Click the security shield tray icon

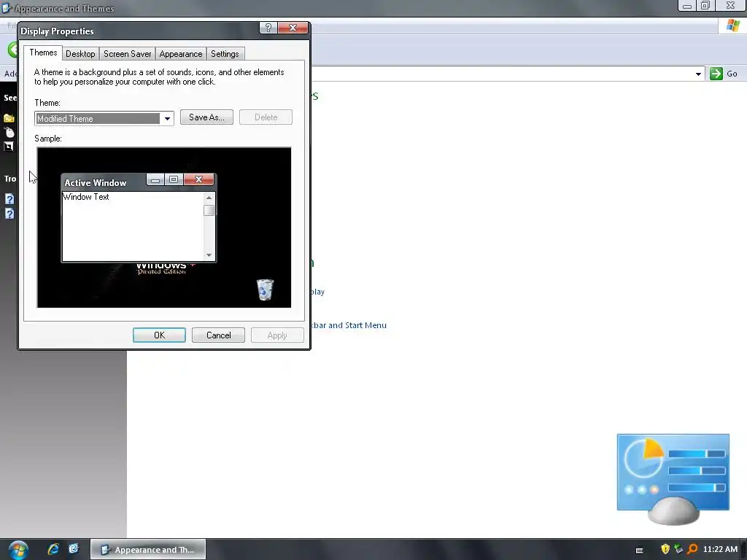click(665, 549)
